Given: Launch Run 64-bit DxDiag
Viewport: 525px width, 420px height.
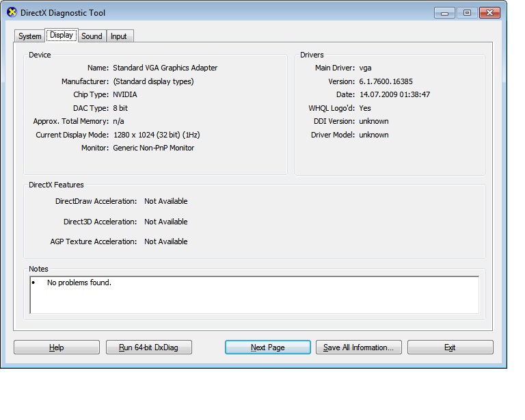Looking at the screenshot, I should (148, 347).
